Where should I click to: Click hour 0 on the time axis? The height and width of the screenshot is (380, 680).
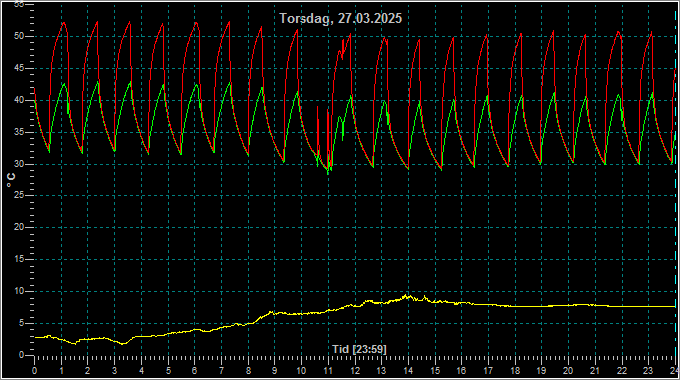[35, 371]
